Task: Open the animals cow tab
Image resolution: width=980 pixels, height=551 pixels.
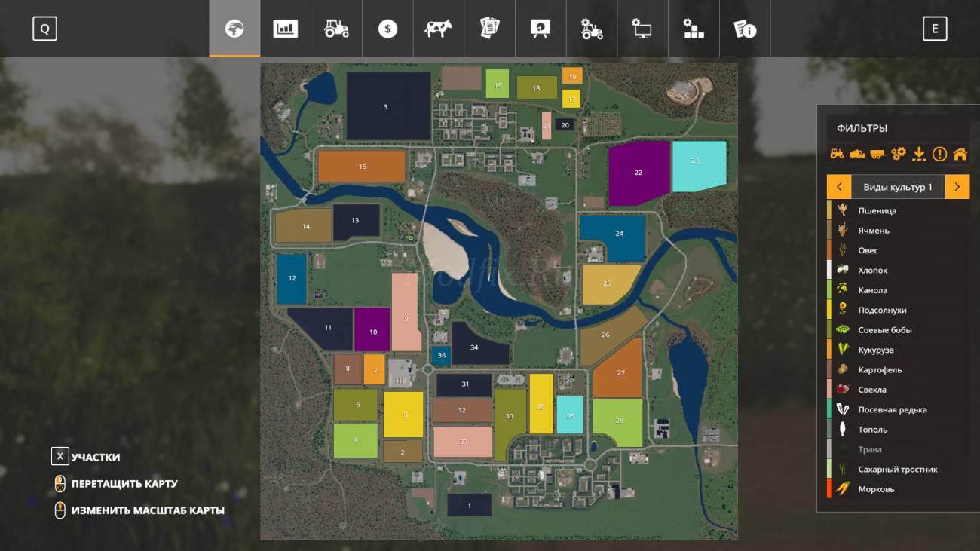Action: coord(438,29)
